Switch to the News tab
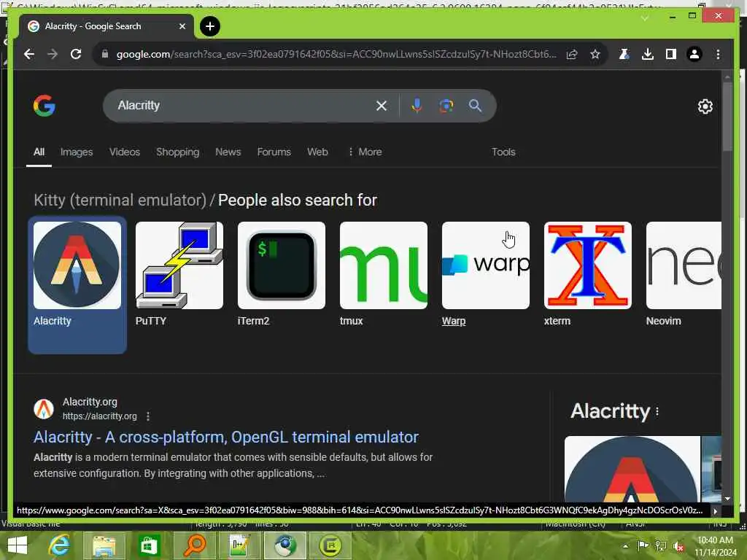 [228, 152]
